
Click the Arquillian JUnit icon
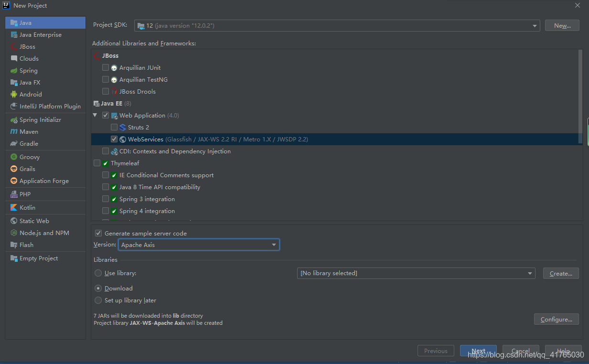[114, 67]
